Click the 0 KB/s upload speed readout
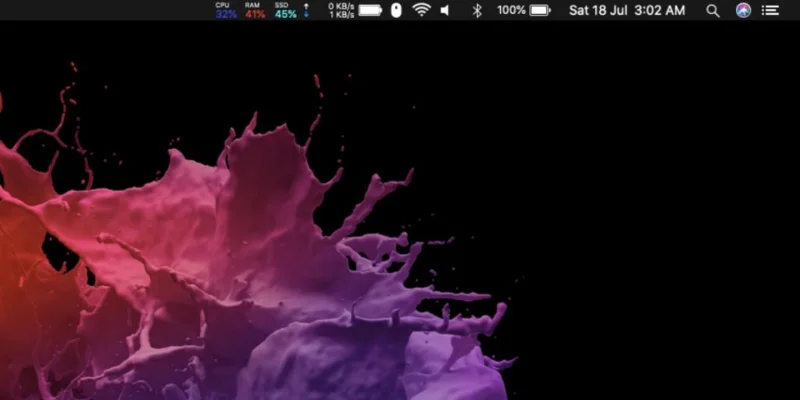Viewport: 800px width, 400px height. tap(341, 6)
